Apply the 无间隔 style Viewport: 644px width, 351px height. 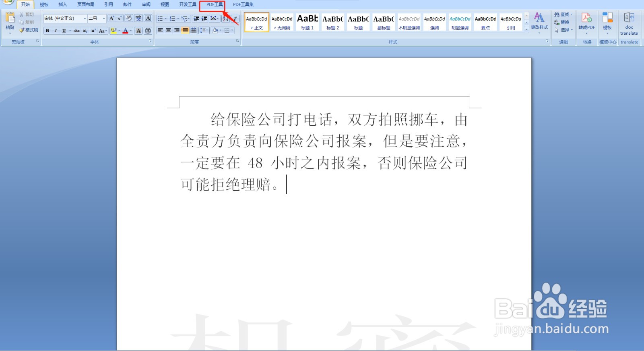pyautogui.click(x=282, y=22)
